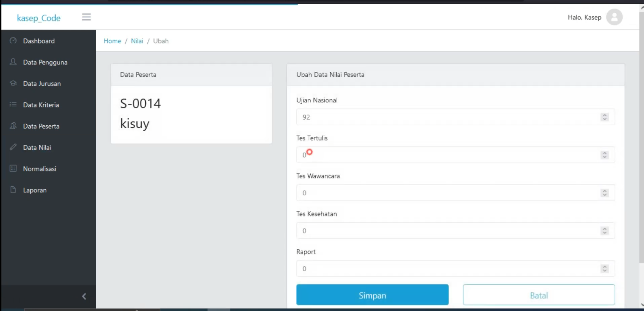Click the Data Kriteria list icon
644x311 pixels.
pos(13,104)
